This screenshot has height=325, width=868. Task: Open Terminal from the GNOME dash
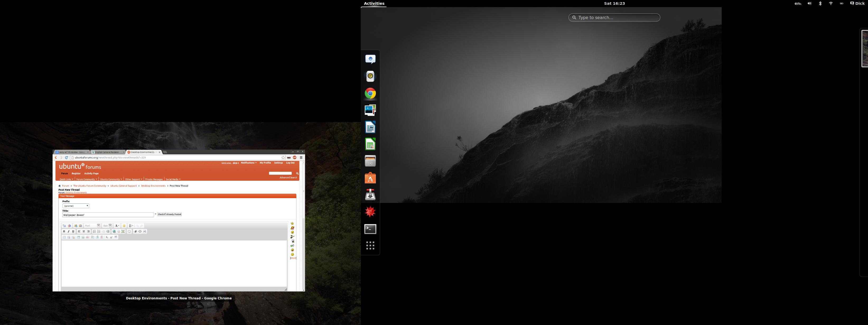click(x=370, y=229)
